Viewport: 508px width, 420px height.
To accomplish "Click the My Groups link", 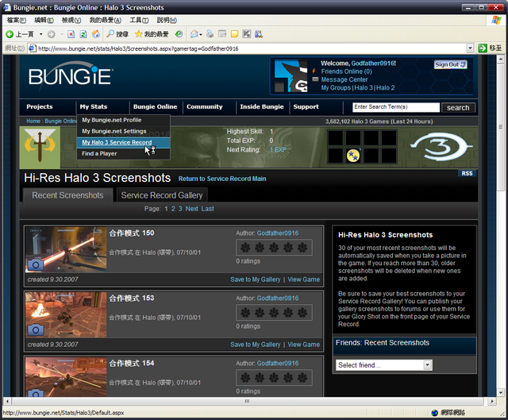I will (336, 87).
